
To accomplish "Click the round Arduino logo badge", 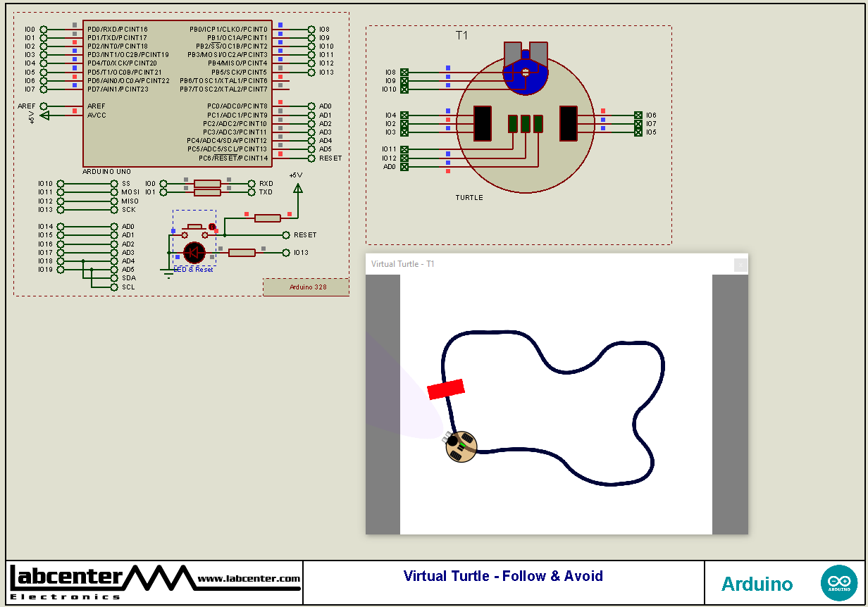I will coord(838,583).
